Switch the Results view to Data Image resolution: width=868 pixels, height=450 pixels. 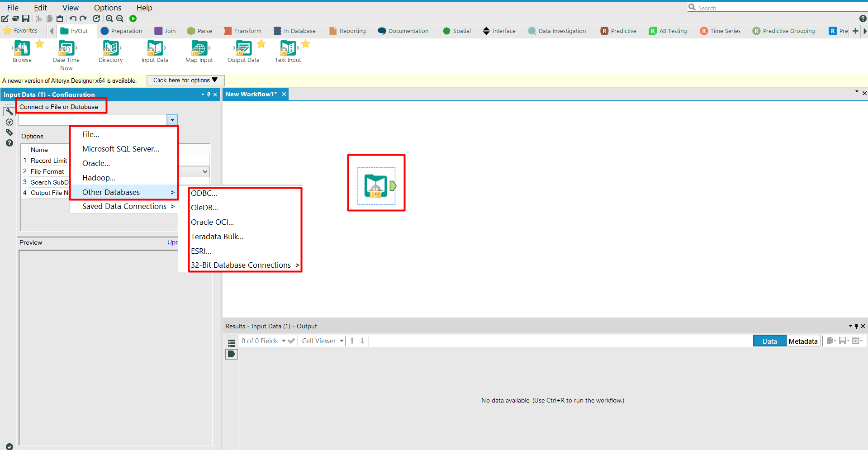(769, 341)
